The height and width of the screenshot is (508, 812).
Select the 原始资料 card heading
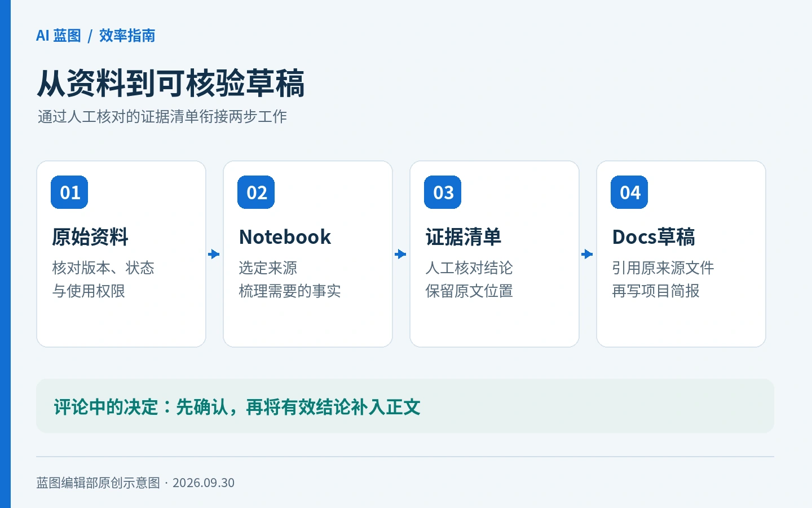coord(90,237)
